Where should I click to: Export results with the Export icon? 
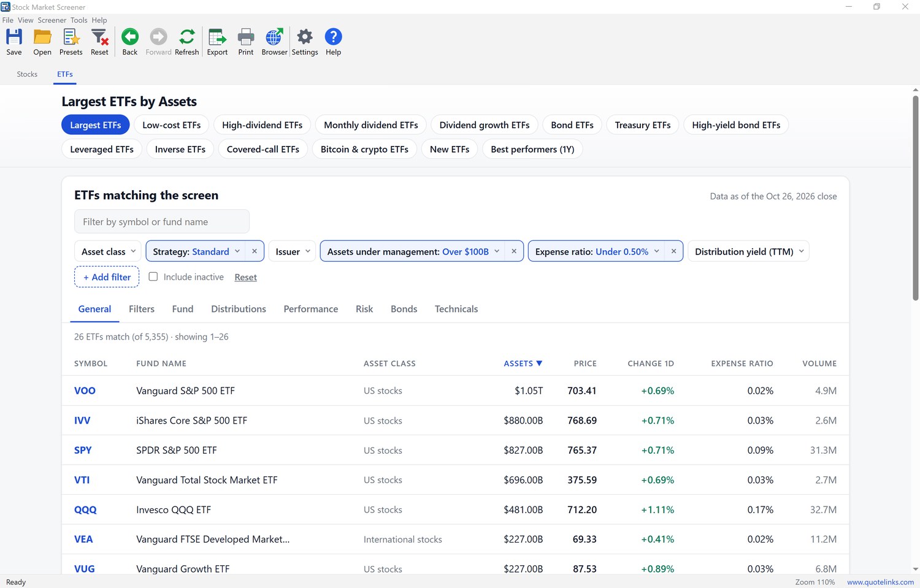(217, 42)
